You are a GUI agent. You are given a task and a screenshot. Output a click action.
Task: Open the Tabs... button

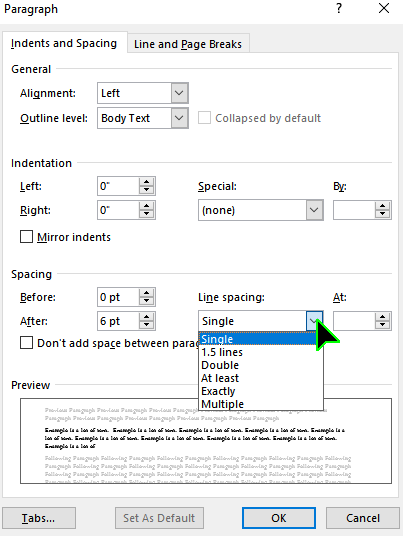click(x=39, y=518)
